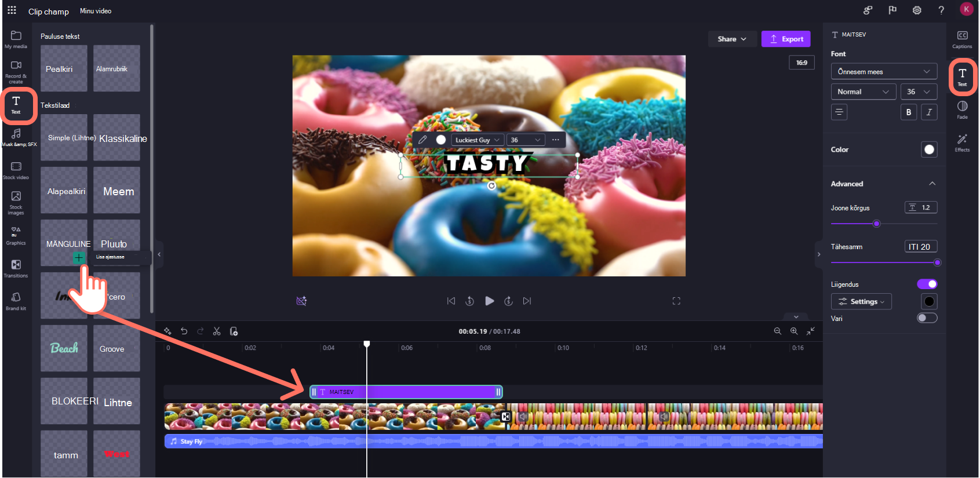Open text alignment button
The width and height of the screenshot is (980, 478).
839,112
